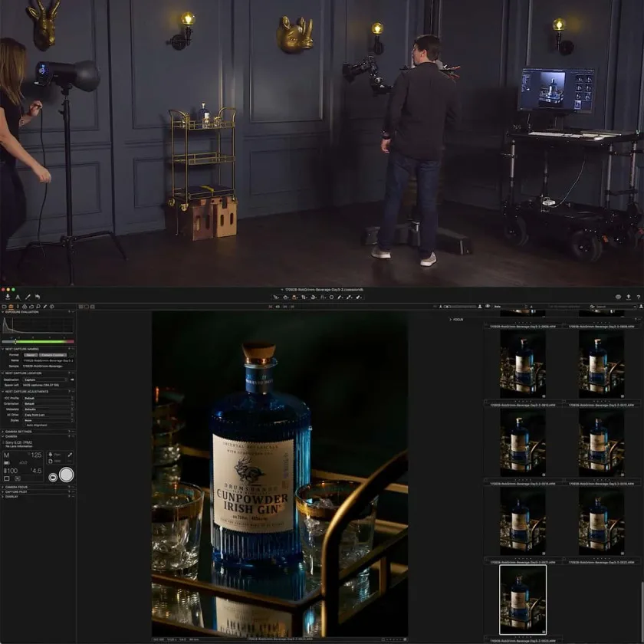
Task: Select the highlighted bottom thumbnail in browser
Action: (x=523, y=600)
